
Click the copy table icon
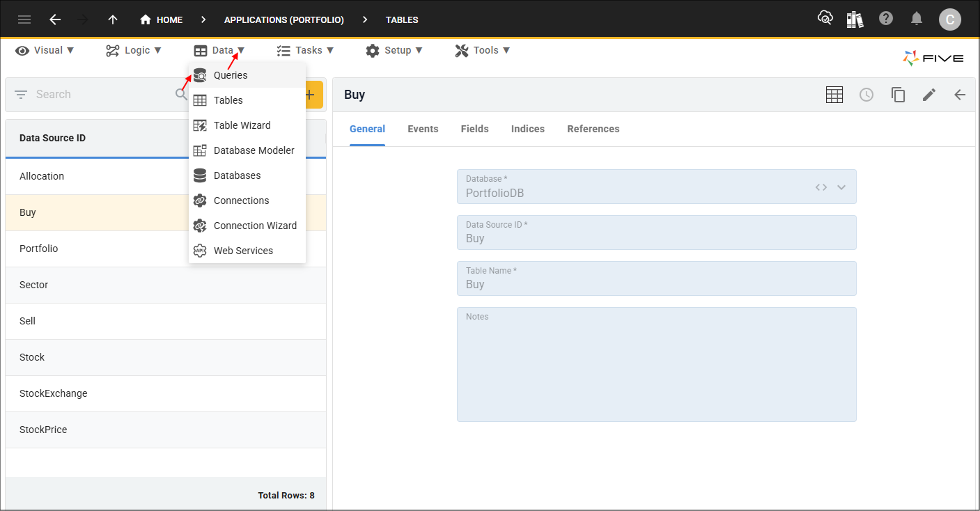pyautogui.click(x=899, y=95)
